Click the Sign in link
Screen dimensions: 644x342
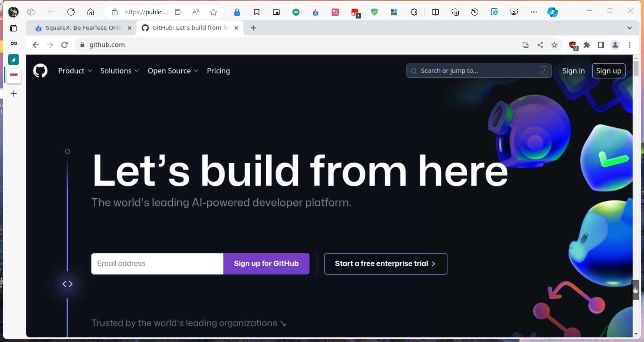(573, 71)
